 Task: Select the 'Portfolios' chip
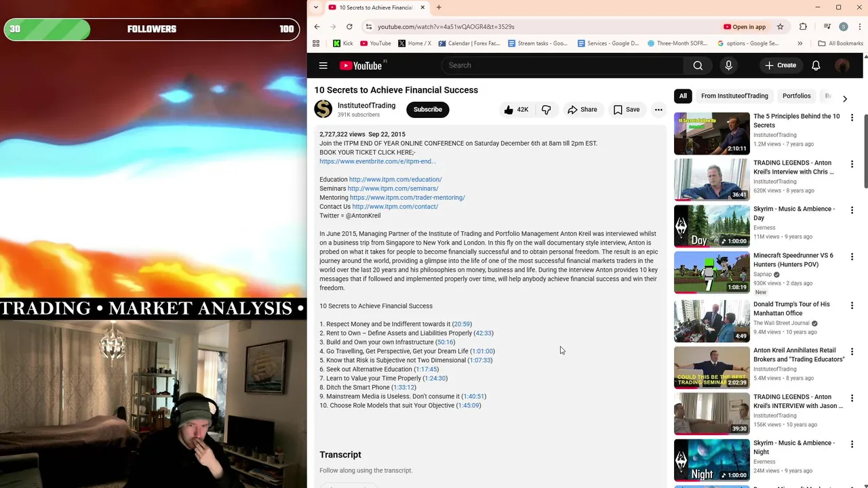point(796,96)
